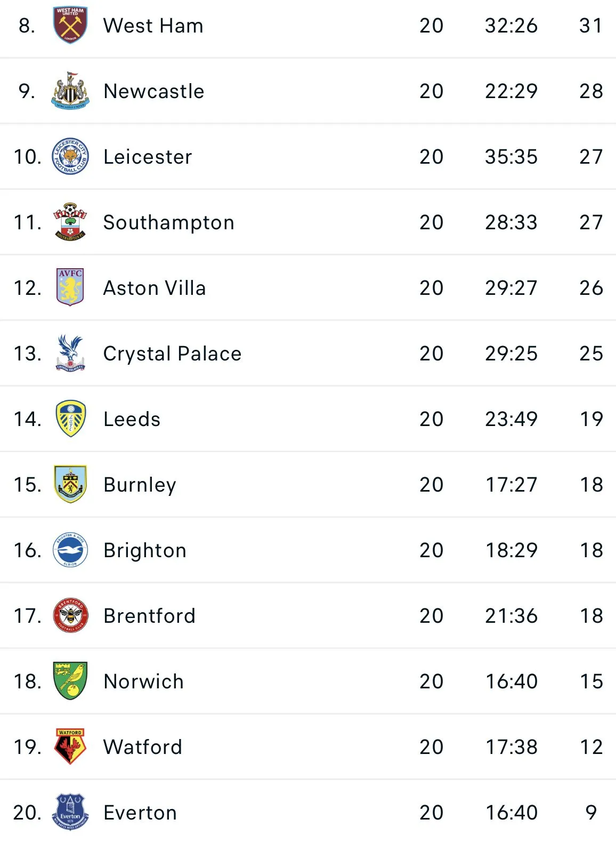Viewport: 616px width, 843px height.
Task: Tap the Leeds United shield badge
Action: pos(70,419)
